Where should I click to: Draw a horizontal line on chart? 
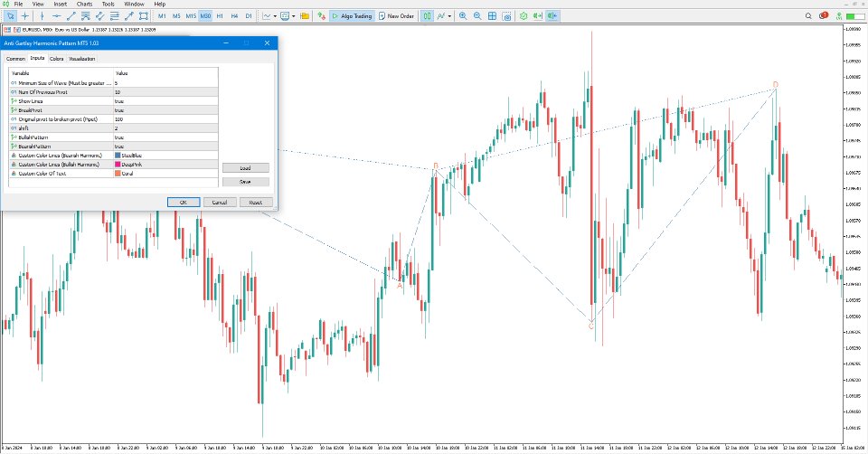[56, 16]
